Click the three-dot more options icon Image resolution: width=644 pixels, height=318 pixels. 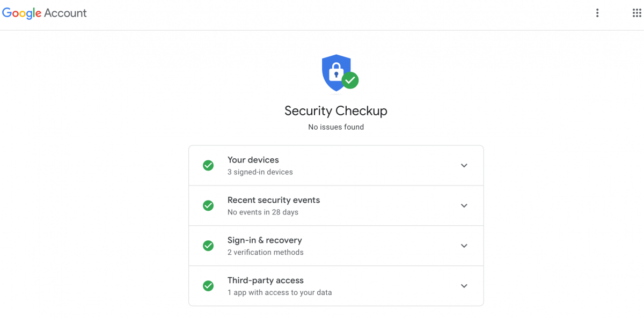pos(597,12)
